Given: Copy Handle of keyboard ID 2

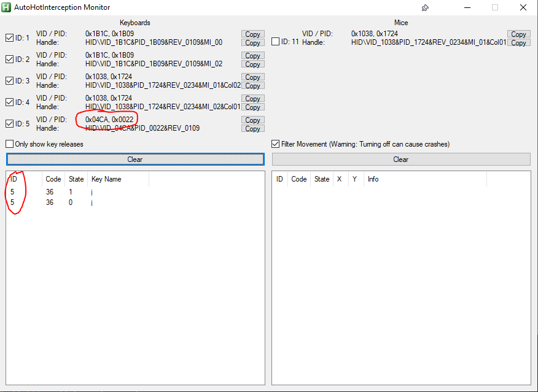Looking at the screenshot, I should coord(252,64).
